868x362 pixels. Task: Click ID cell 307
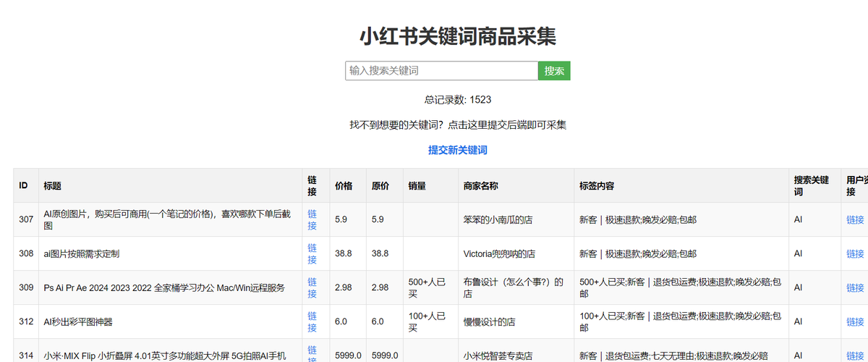(x=26, y=219)
